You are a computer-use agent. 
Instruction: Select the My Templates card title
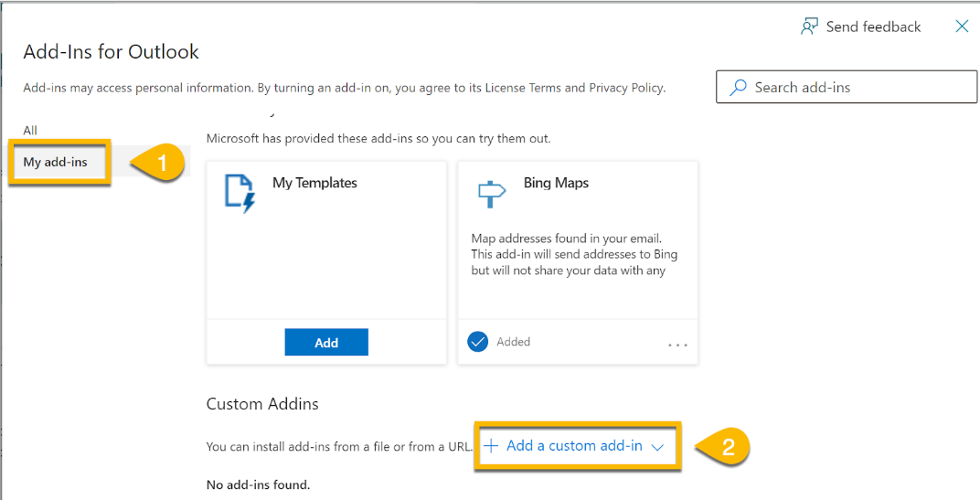click(x=315, y=183)
